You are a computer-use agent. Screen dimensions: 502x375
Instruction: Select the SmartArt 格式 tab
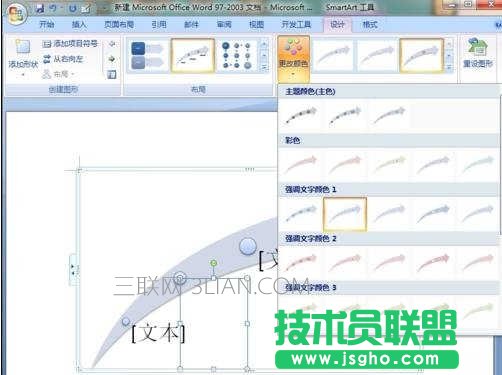point(370,24)
